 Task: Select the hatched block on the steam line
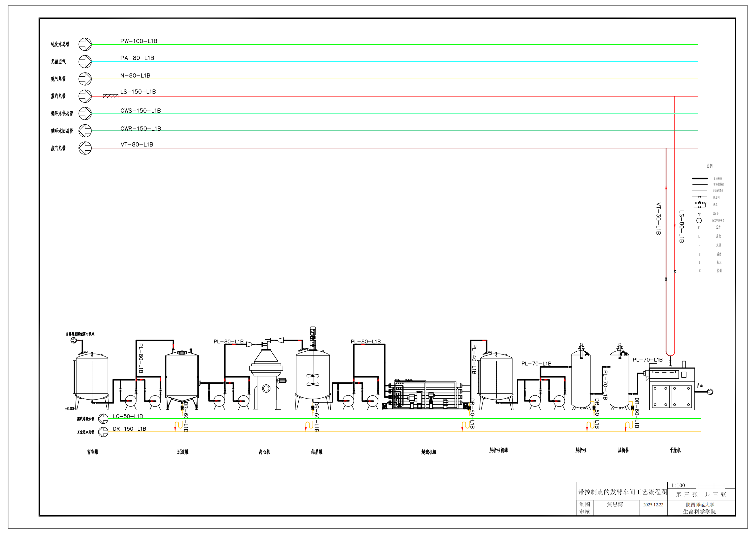point(110,96)
